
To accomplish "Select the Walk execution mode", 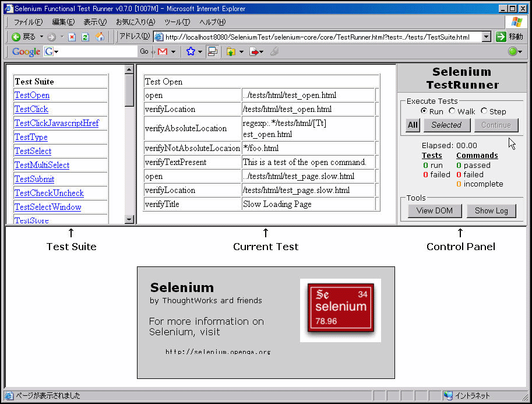I will (x=452, y=111).
